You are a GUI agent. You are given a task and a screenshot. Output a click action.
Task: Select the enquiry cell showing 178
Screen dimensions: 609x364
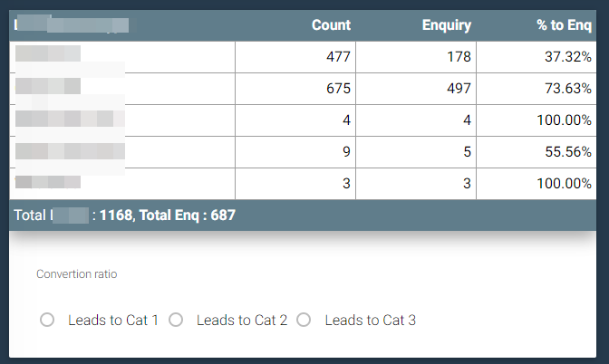tap(459, 57)
